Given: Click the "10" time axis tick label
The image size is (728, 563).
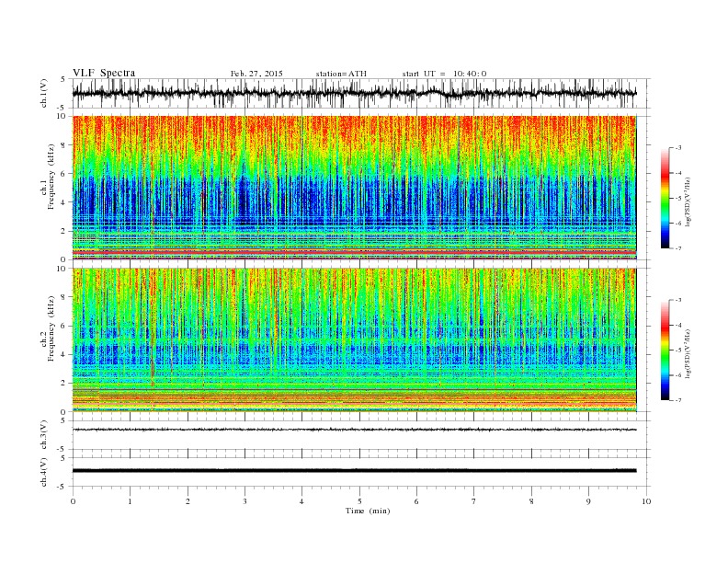Looking at the screenshot, I should 646,501.
